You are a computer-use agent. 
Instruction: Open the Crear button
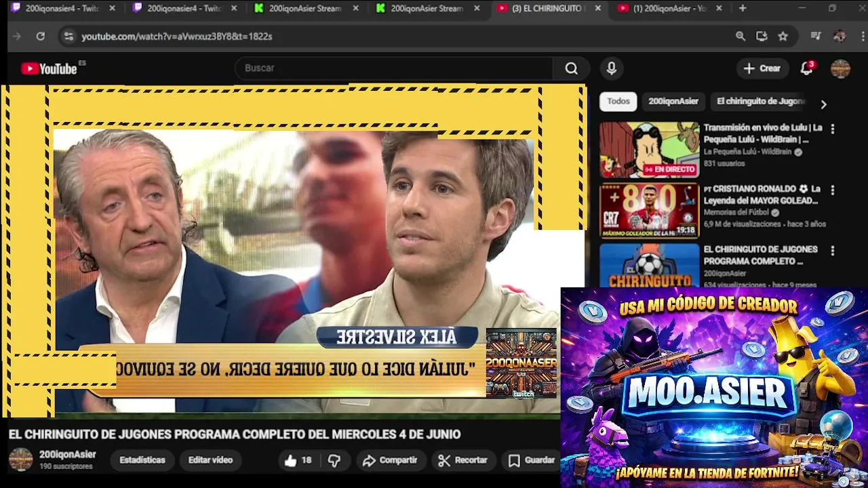[x=762, y=68]
